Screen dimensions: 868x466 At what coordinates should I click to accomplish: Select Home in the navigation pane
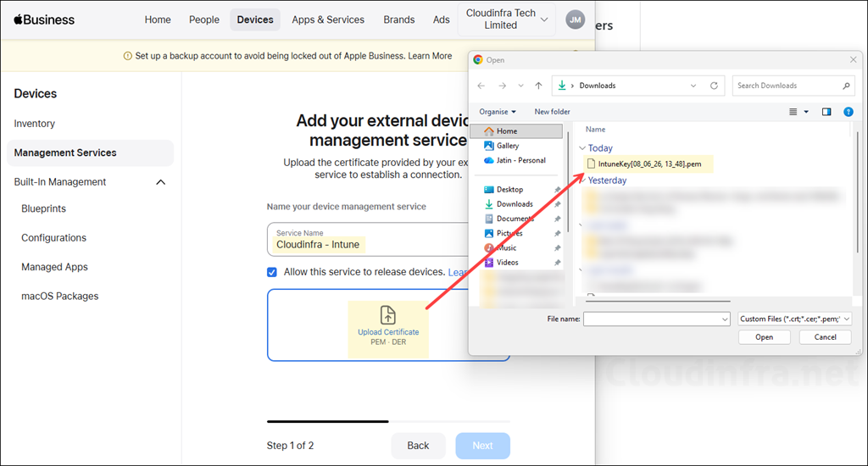516,131
